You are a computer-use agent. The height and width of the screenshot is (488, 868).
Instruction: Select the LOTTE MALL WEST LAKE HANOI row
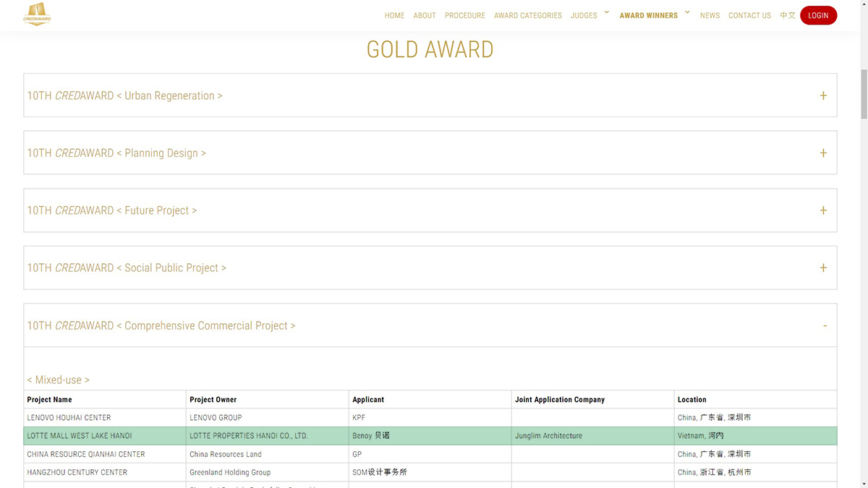point(430,436)
